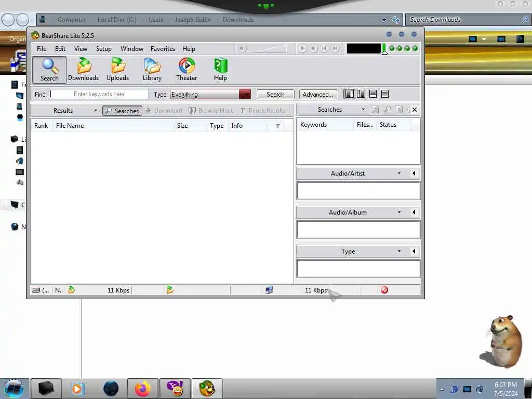Screen dimensions: 532x399
Task: Open the Audio/Artist filter dropdown
Action: pyautogui.click(x=400, y=174)
